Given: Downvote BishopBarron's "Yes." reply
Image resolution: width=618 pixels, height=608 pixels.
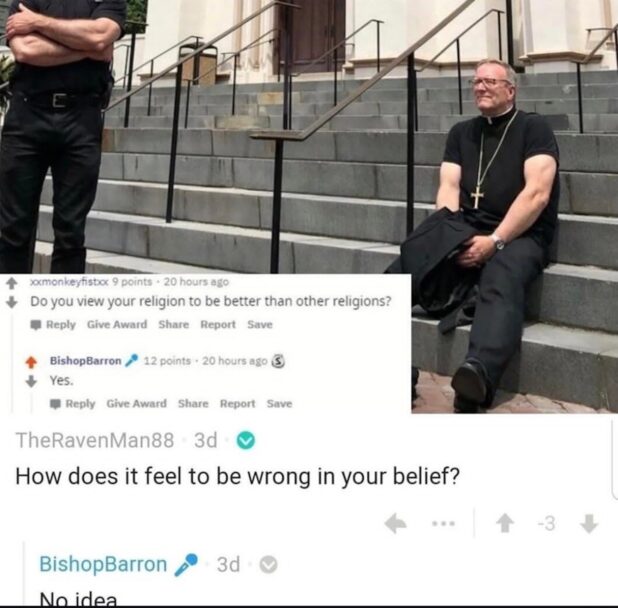Looking at the screenshot, I should pos(31,381).
